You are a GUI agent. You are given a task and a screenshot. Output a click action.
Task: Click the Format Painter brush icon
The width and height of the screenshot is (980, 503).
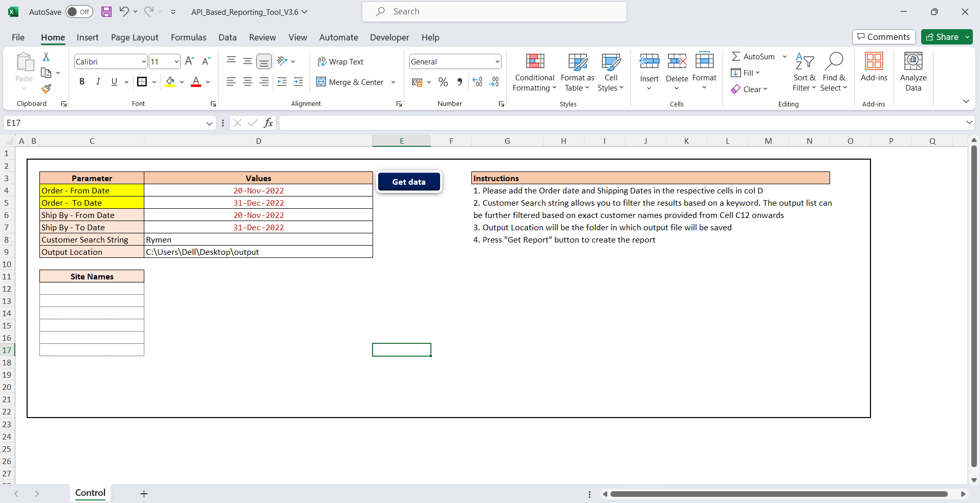tap(47, 89)
